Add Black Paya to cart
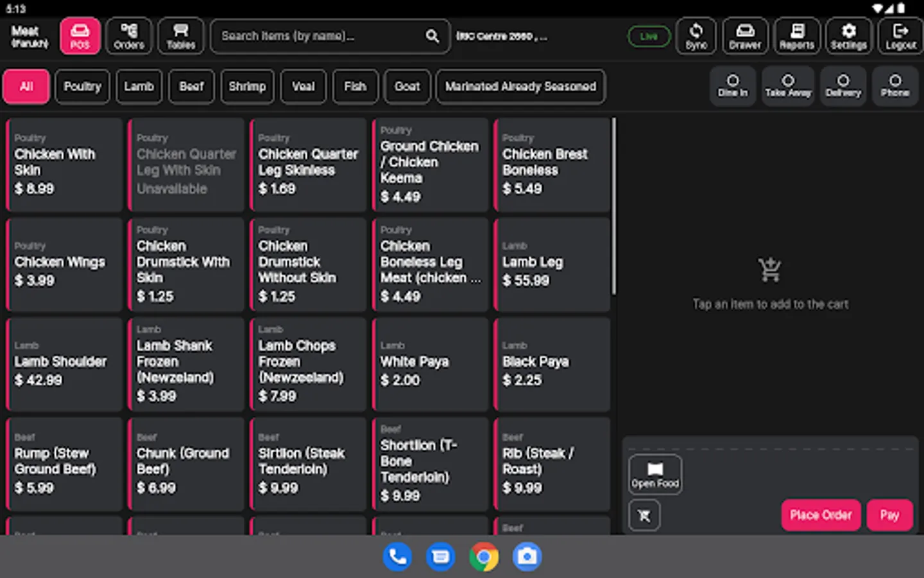The height and width of the screenshot is (578, 924). 552,364
